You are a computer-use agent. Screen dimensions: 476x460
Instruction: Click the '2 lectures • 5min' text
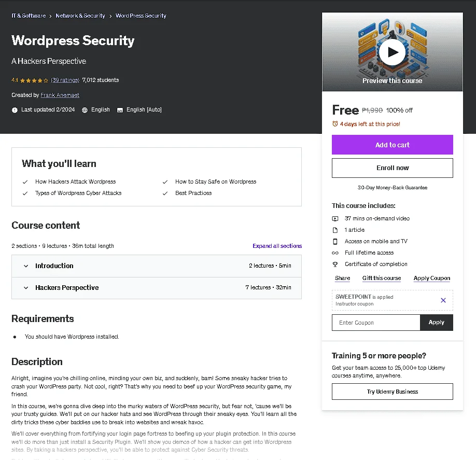270,266
